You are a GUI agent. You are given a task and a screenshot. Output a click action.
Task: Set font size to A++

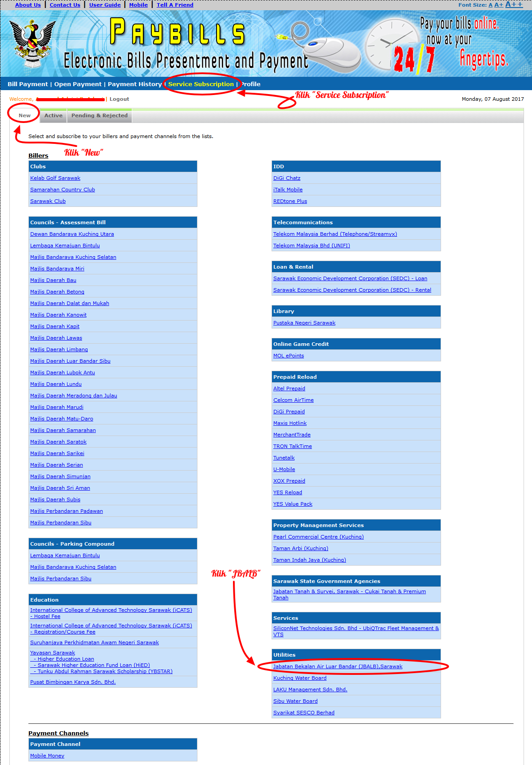[x=514, y=4]
